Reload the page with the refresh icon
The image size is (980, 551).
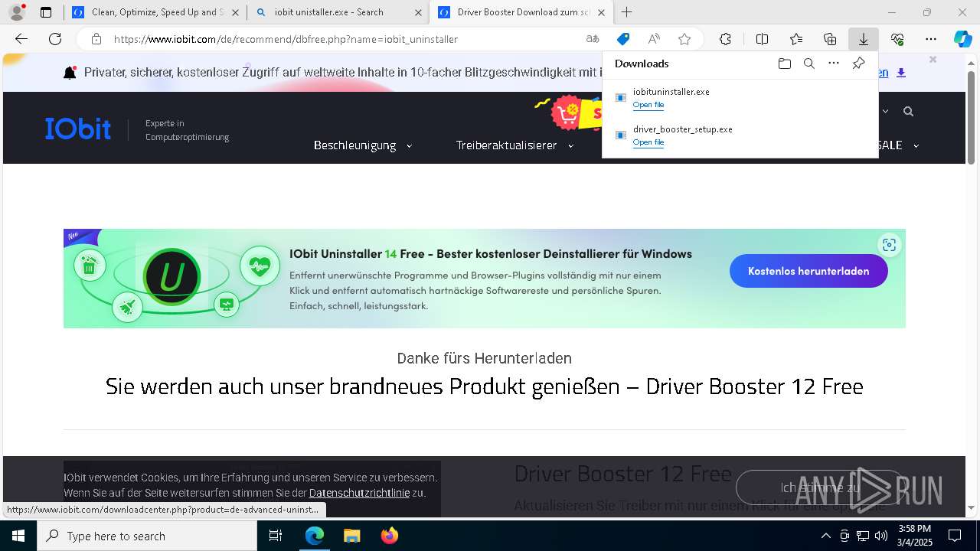[55, 39]
